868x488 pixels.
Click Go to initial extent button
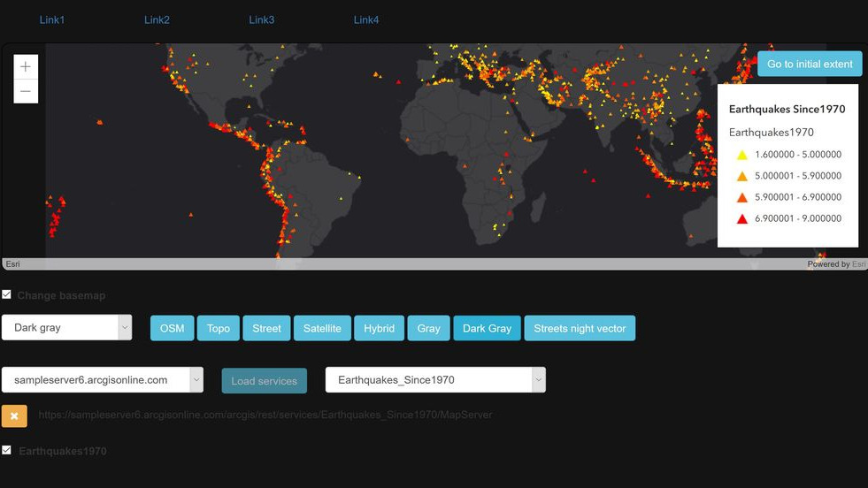tap(810, 65)
